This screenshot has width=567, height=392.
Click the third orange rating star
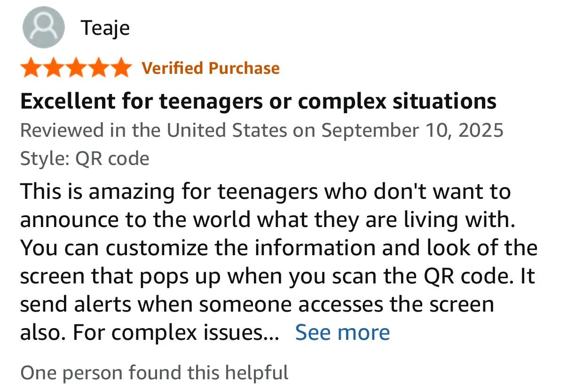point(76,68)
